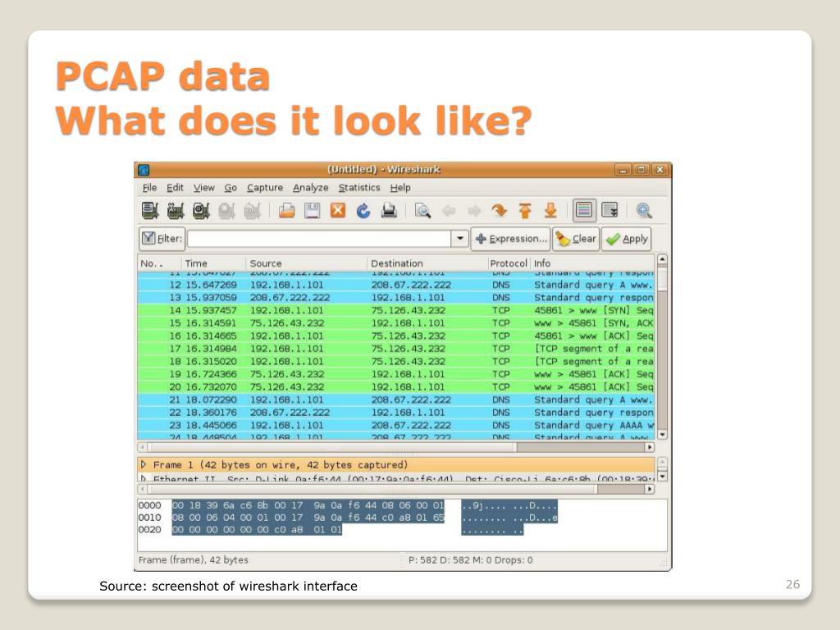Sort by No. column header

(158, 263)
